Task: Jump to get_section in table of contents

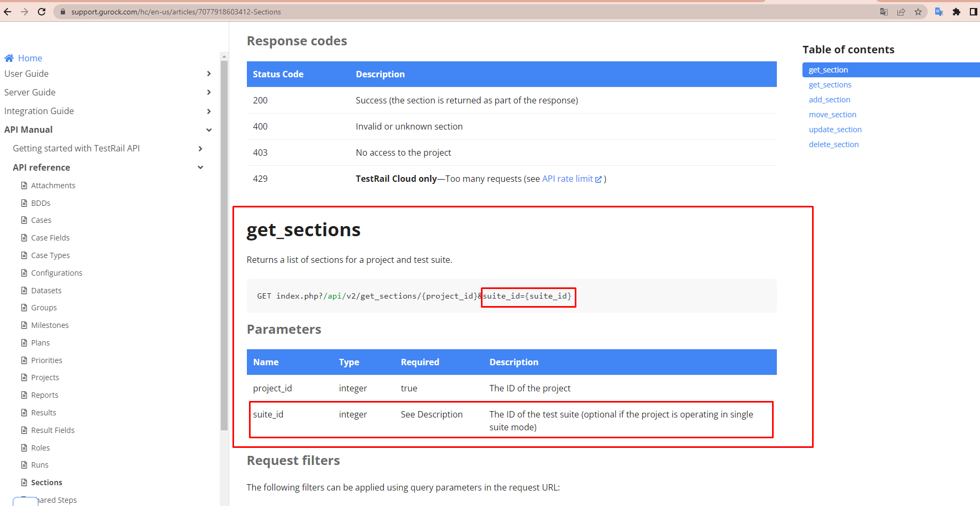Action: coord(891,70)
